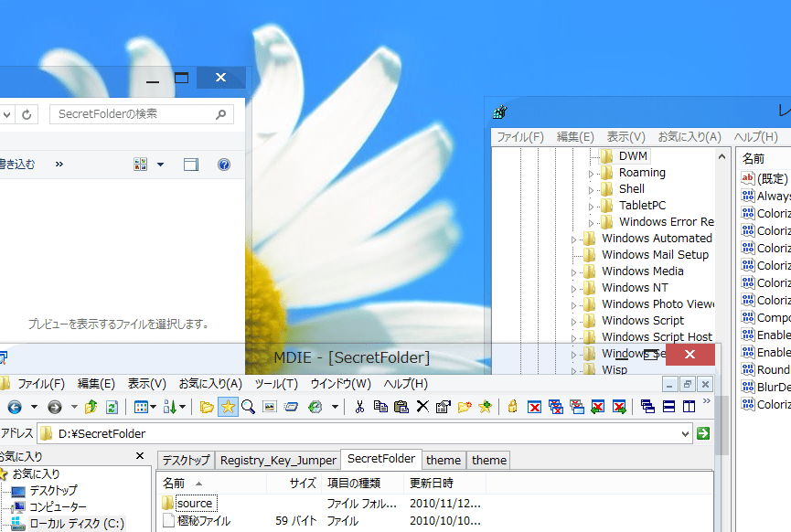Select Windows Mail Setup registry key

point(655,255)
